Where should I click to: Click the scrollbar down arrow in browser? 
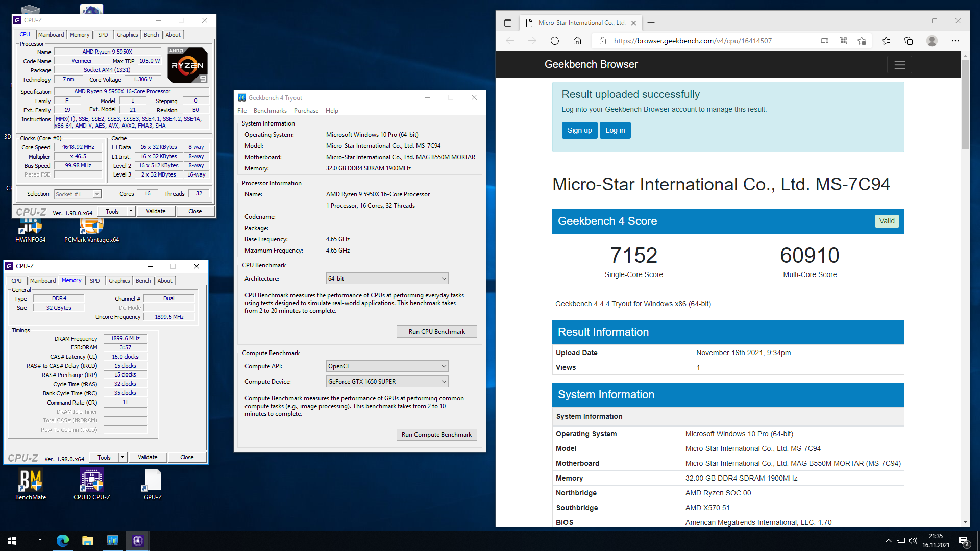click(x=965, y=522)
